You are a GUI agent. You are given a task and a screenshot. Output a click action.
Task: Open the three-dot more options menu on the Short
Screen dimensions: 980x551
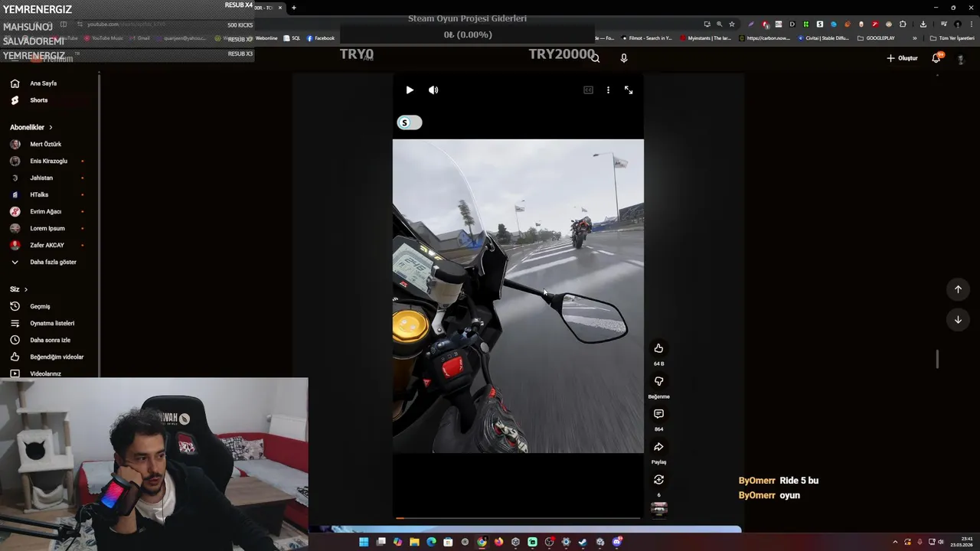tap(608, 90)
